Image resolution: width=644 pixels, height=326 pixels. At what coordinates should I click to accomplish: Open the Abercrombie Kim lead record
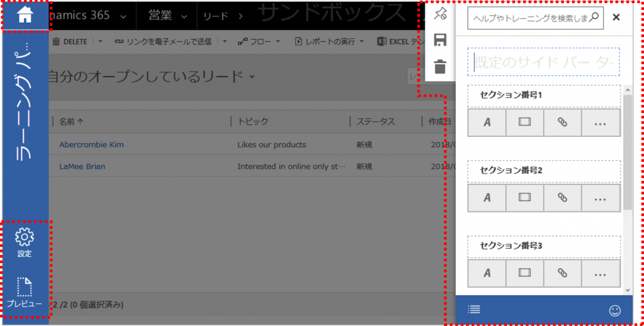(x=91, y=144)
